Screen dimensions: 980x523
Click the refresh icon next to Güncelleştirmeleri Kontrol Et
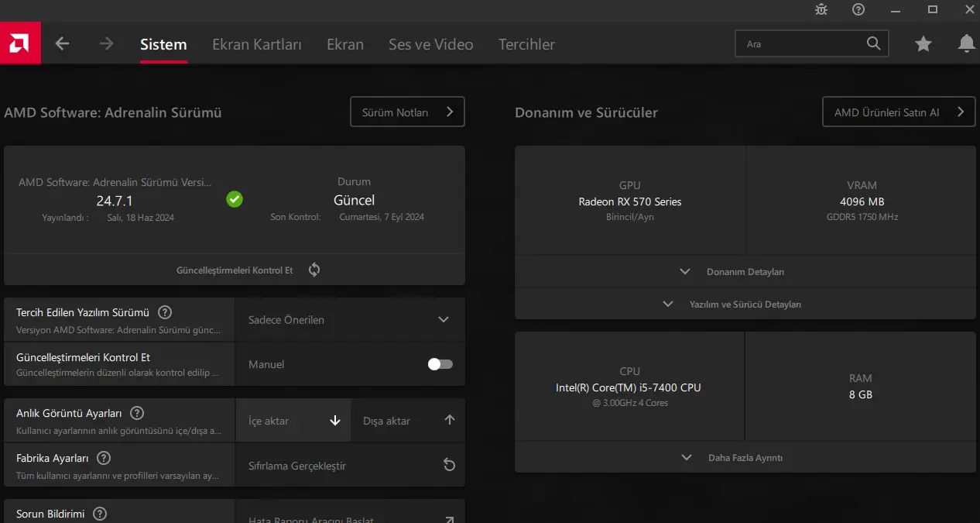pos(314,270)
